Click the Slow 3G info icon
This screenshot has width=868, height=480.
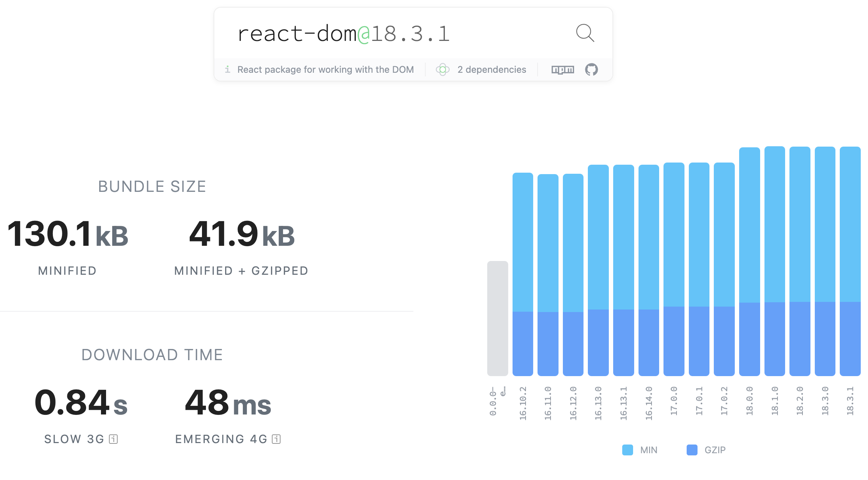point(113,439)
